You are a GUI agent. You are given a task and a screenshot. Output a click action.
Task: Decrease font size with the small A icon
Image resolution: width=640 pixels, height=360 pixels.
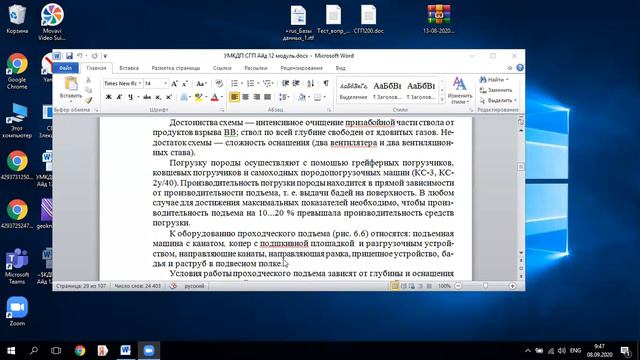click(184, 84)
